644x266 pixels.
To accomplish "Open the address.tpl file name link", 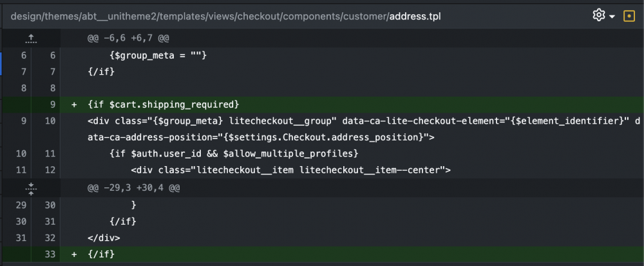I will click(x=415, y=16).
